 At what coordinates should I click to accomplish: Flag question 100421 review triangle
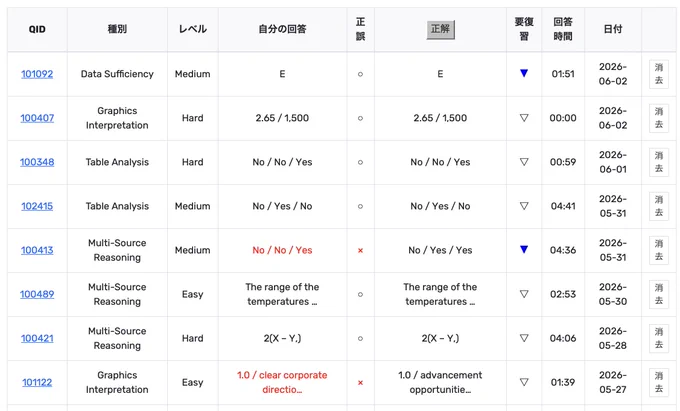pyautogui.click(x=524, y=338)
